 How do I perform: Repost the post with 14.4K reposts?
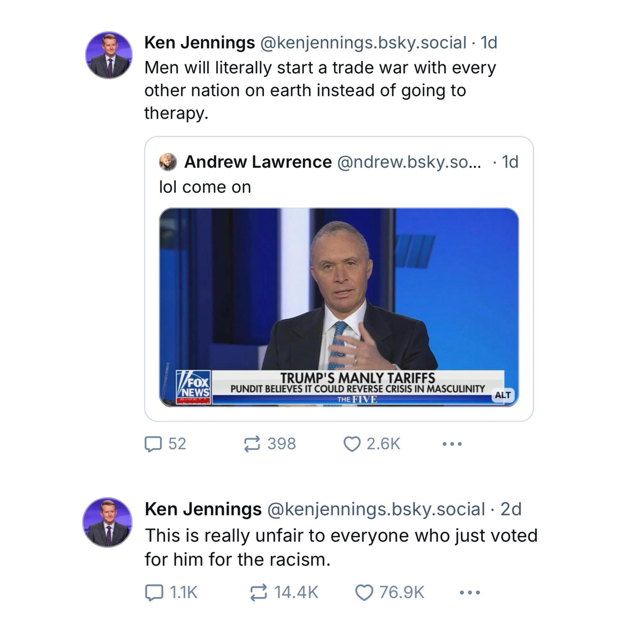[258, 593]
